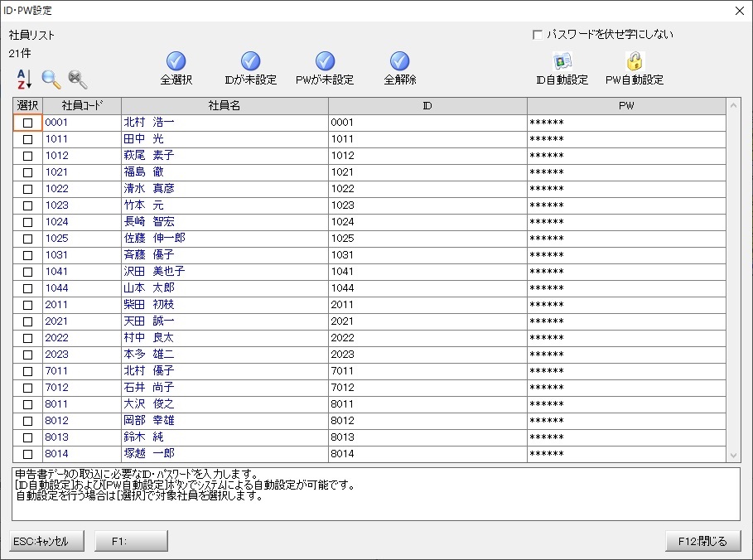Click employee code 8011
This screenshot has height=560, width=753.
82,404
